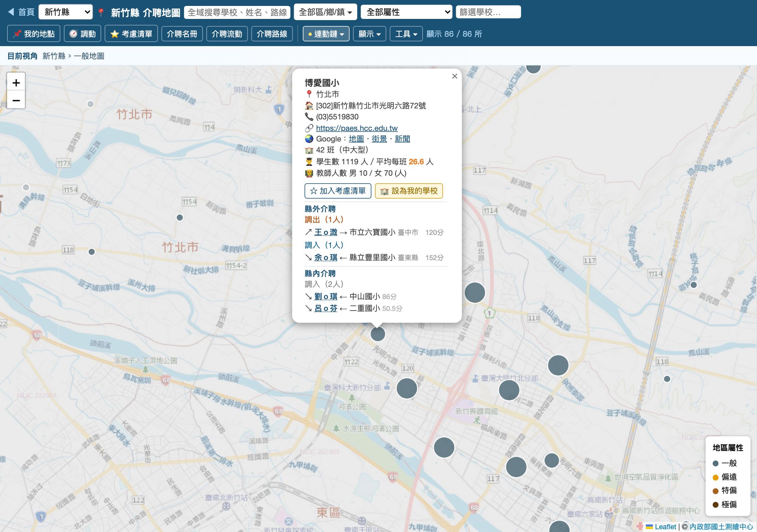Image resolution: width=757 pixels, height=532 pixels.
Task: Zoom in the map with plus button
Action: (16, 83)
